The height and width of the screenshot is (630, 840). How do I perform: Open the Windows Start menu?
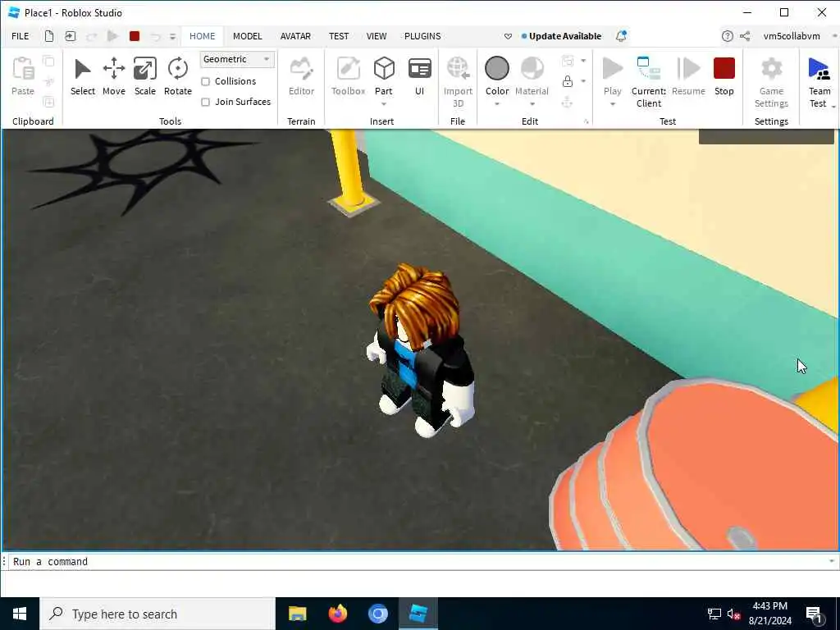pos(20,614)
